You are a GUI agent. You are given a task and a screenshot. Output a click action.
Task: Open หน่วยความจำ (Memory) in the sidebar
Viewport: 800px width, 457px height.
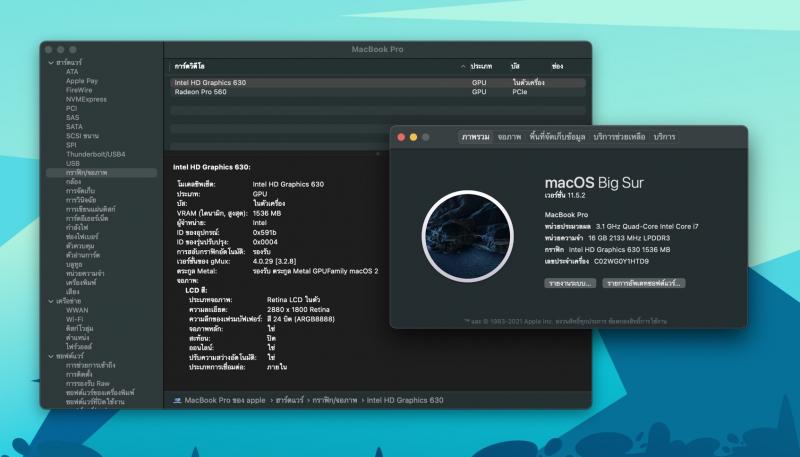pos(85,274)
